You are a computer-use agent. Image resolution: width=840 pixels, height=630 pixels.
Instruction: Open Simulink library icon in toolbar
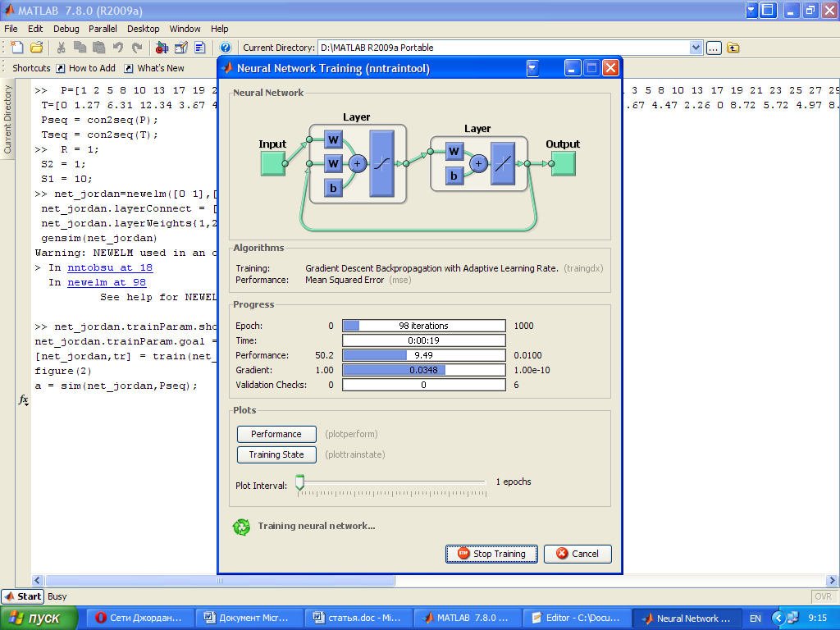pos(162,47)
